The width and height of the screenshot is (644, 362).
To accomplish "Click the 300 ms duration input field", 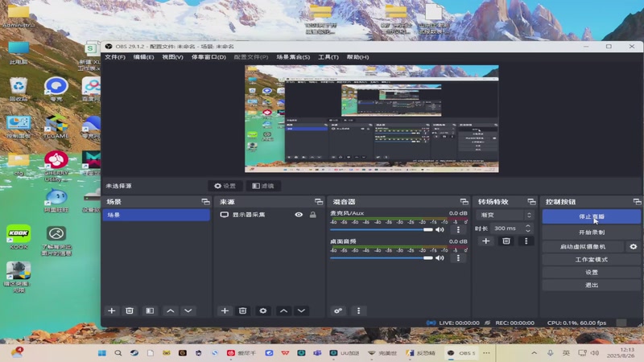I will (507, 228).
